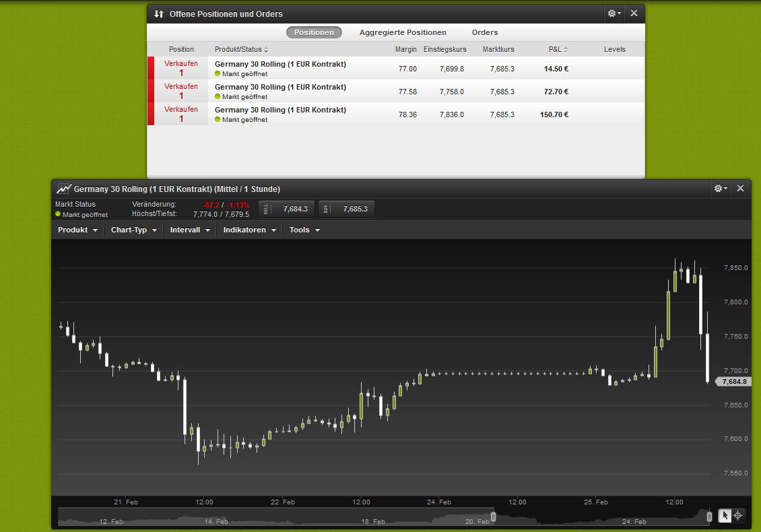Click the Höchst/Tiefst value 7,774.0 / 7,679.5
This screenshot has width=761, height=532.
(221, 214)
